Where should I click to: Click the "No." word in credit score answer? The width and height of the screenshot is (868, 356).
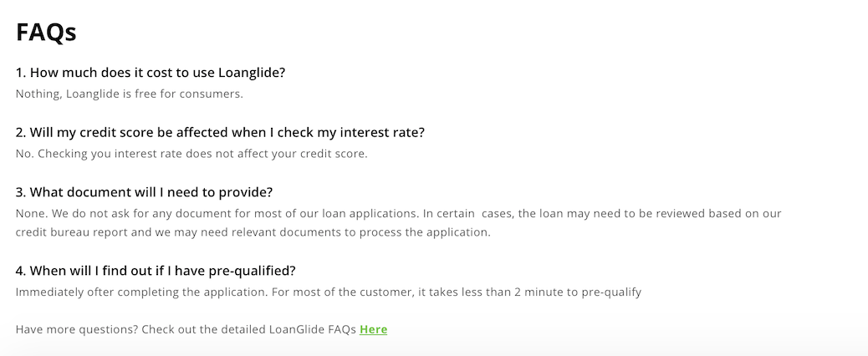tap(25, 154)
